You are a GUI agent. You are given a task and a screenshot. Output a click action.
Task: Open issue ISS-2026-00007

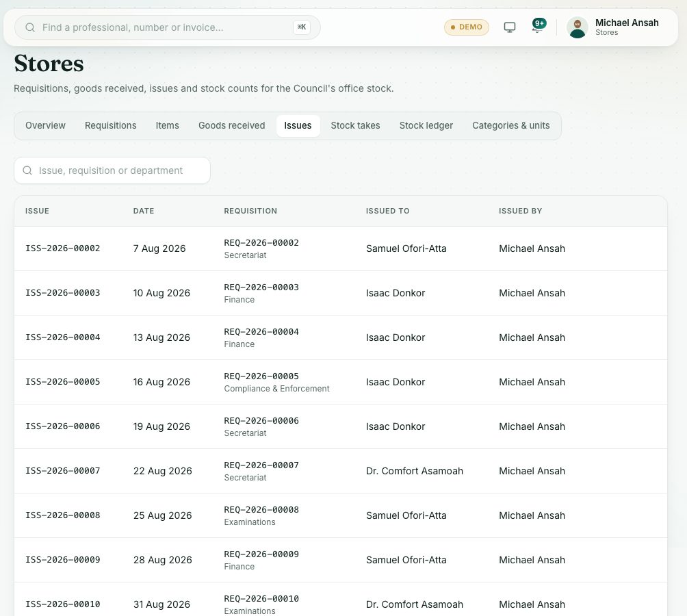click(x=63, y=471)
